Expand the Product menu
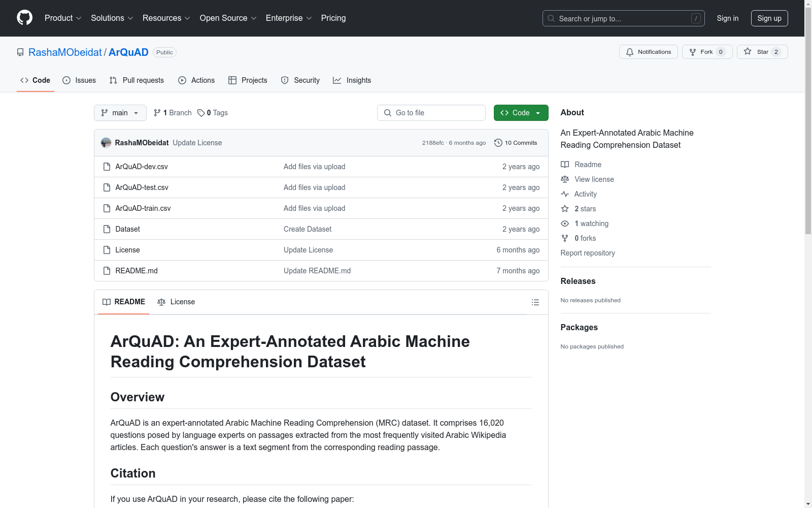The width and height of the screenshot is (812, 508). pos(63,18)
